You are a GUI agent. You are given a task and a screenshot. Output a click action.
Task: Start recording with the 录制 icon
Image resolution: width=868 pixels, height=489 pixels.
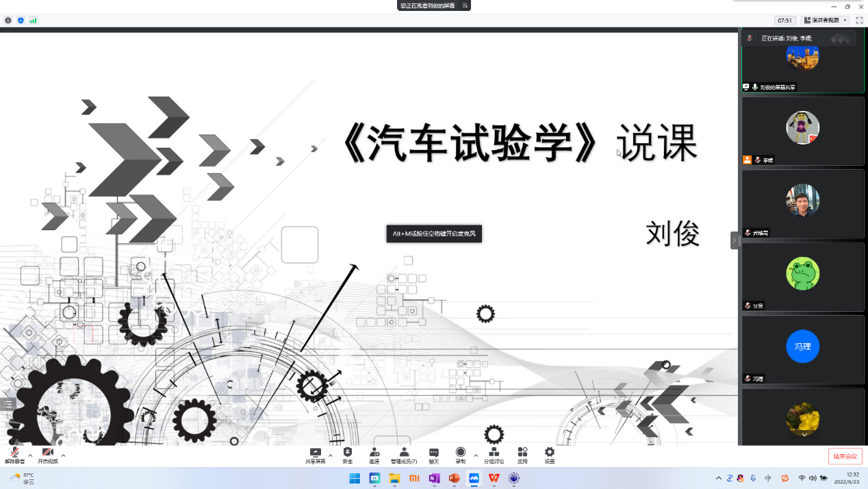tap(460, 454)
